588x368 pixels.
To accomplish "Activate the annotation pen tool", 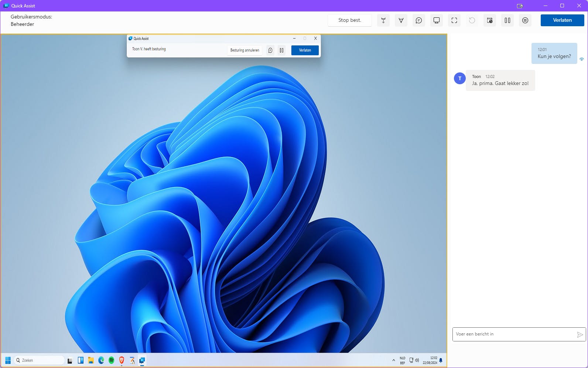I will [401, 20].
